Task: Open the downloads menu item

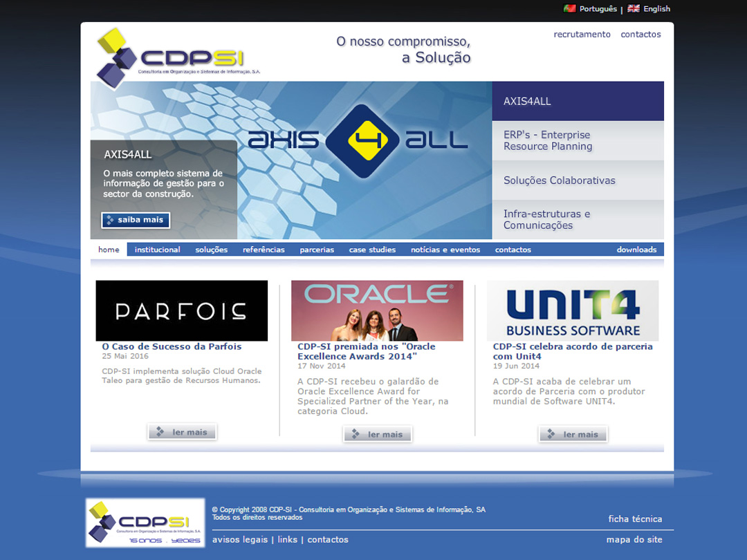Action: tap(636, 250)
